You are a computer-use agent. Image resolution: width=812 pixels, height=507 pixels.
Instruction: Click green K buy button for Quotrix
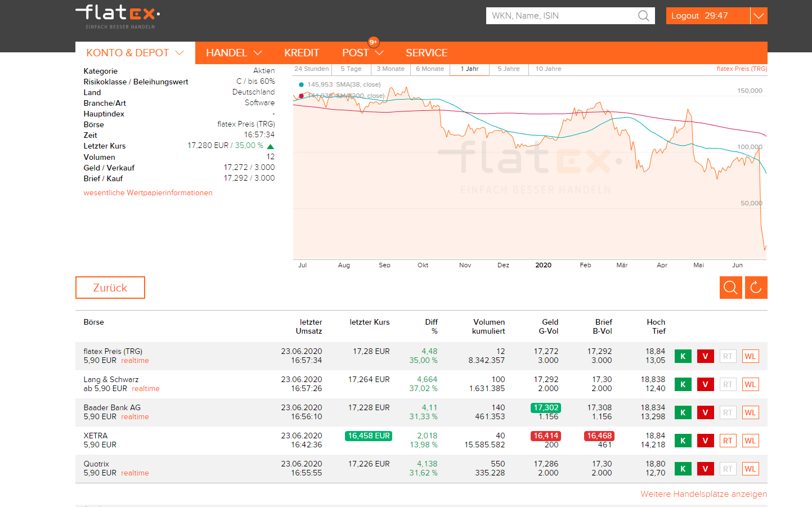tap(683, 469)
